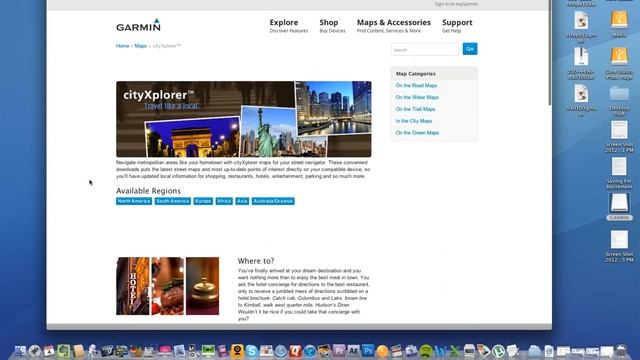Focus the search input field
Screen dimensions: 640x360
coord(424,49)
